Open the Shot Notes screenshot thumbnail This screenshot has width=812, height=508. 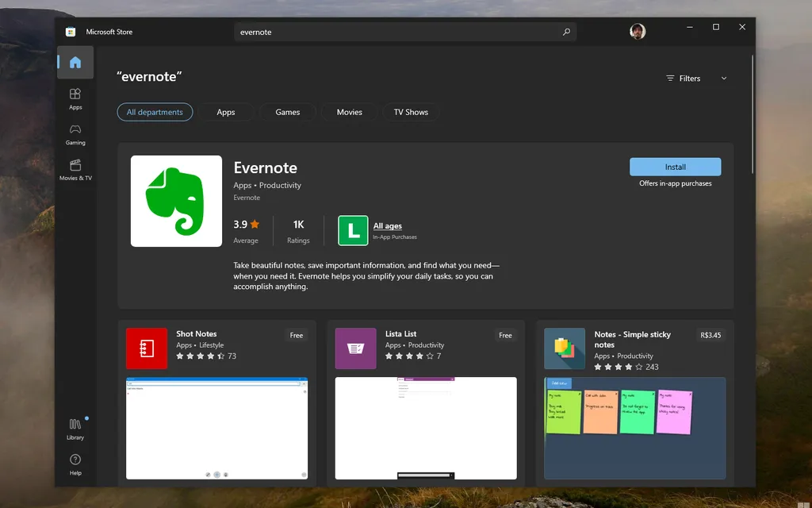(216, 428)
